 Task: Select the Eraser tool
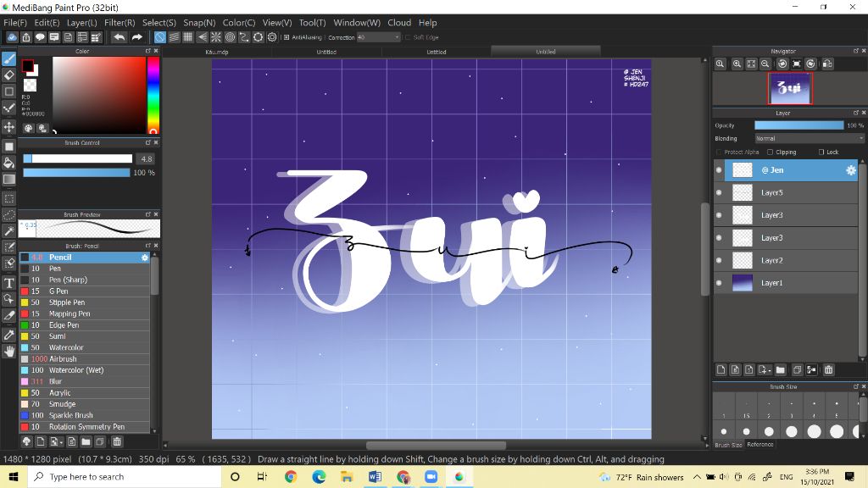point(8,75)
